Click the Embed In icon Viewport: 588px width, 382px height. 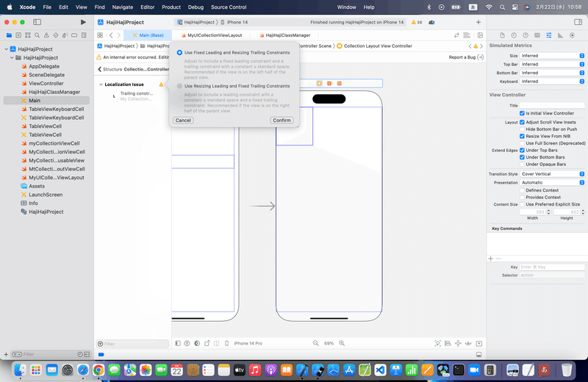479,343
